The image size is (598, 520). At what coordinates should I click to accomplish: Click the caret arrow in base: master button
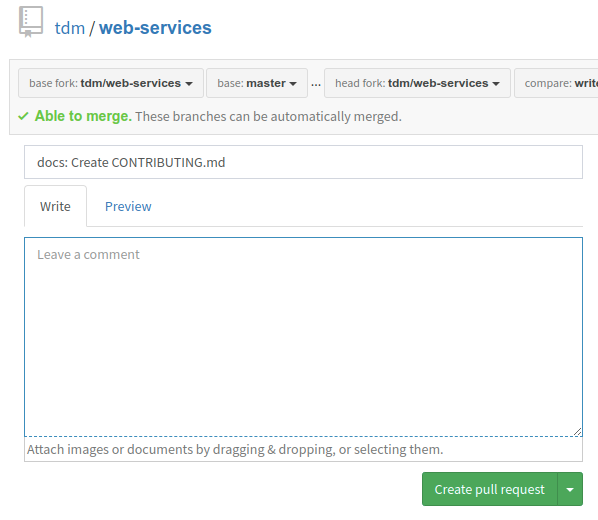coord(293,84)
